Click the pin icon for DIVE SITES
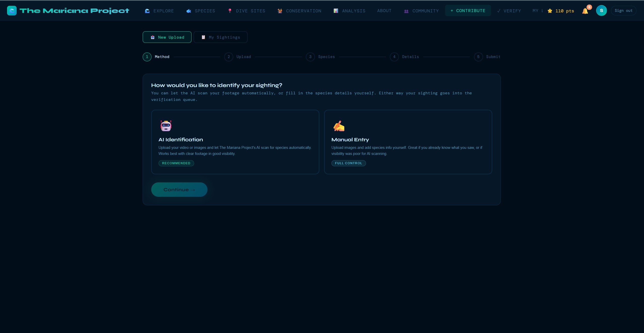Image resolution: width=644 pixels, height=333 pixels. pyautogui.click(x=230, y=11)
